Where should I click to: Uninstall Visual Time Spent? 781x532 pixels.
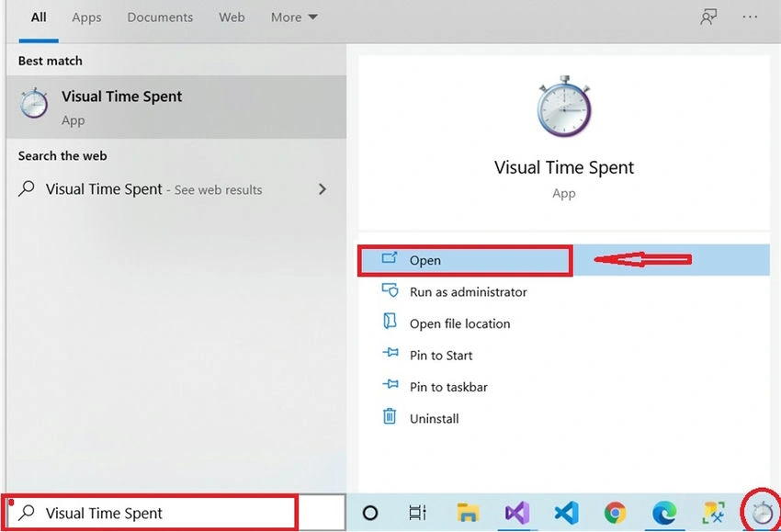click(x=564, y=418)
